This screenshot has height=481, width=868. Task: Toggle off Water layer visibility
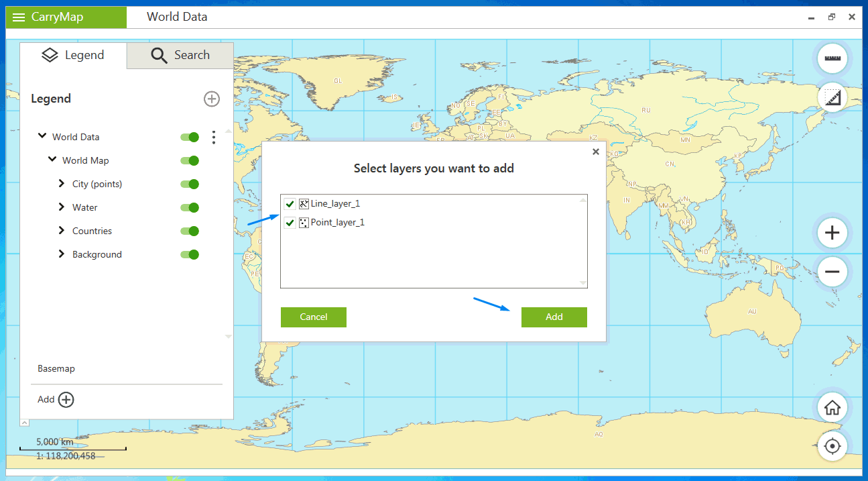(x=190, y=208)
